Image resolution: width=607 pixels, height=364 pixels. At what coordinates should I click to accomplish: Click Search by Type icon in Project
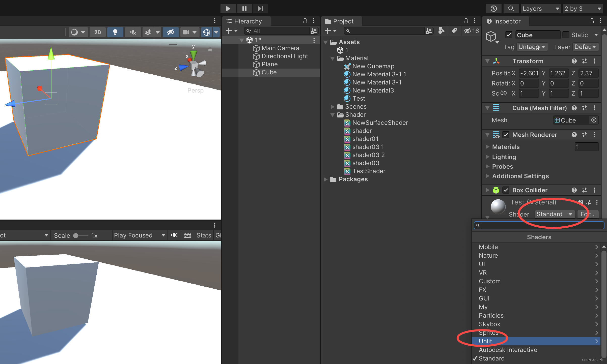click(441, 31)
